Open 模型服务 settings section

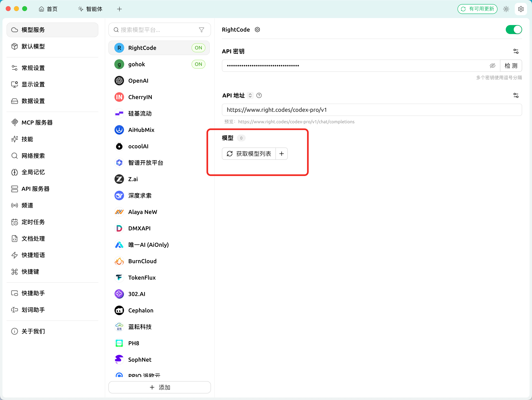point(52,30)
